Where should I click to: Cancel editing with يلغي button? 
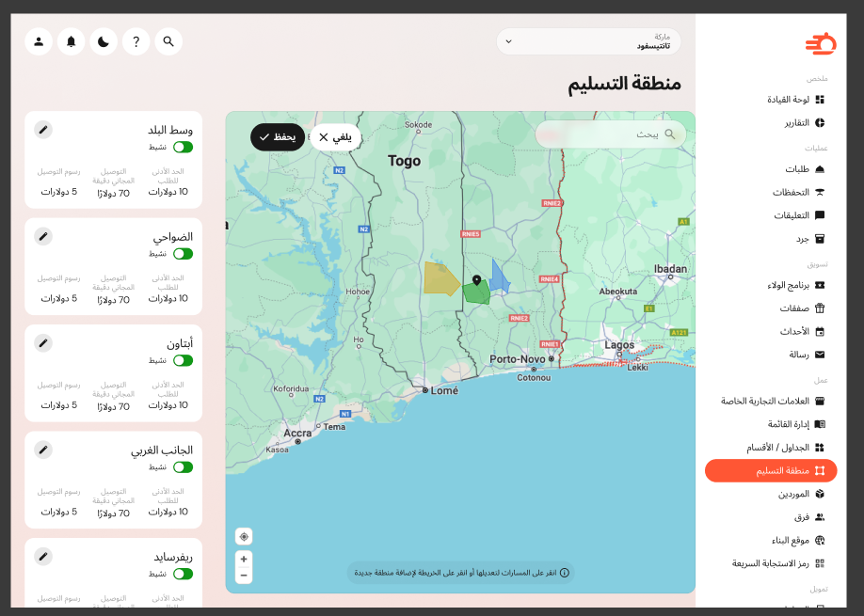[335, 137]
